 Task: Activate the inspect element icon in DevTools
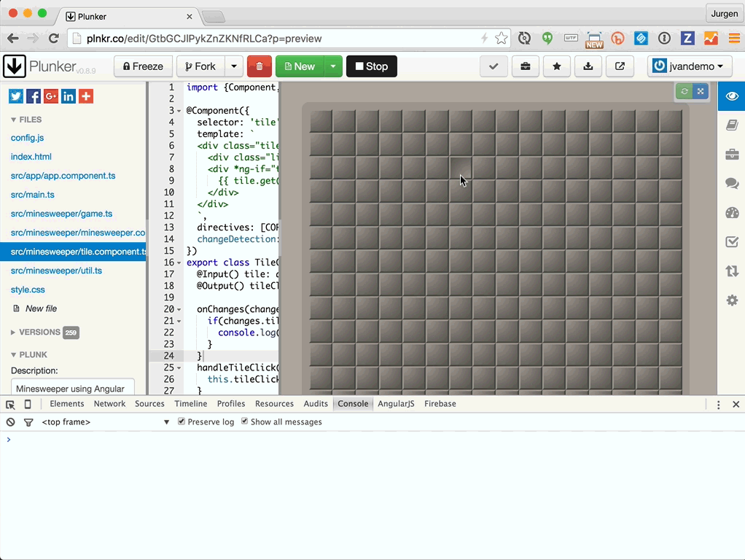[9, 404]
